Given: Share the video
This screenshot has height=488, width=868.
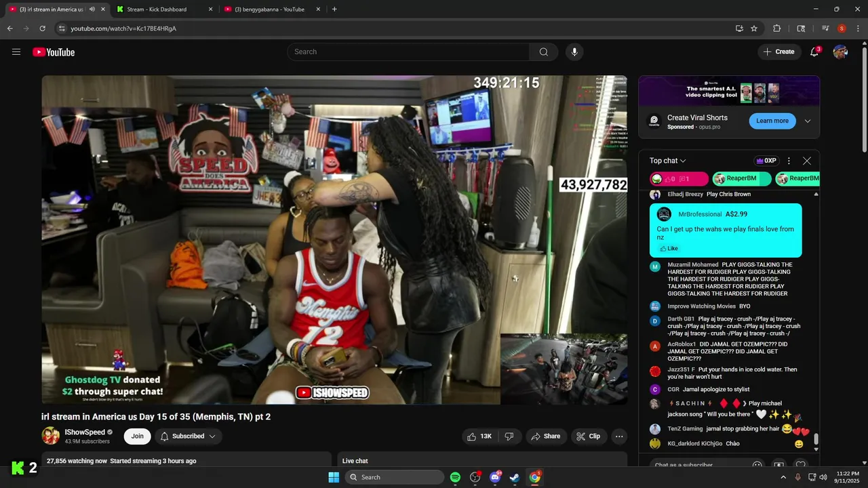Looking at the screenshot, I should coord(545,436).
